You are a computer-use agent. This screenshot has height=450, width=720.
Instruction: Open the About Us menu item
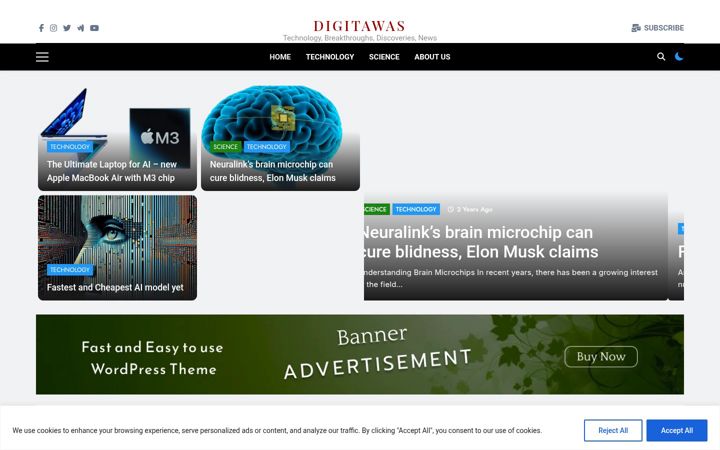[x=432, y=57]
